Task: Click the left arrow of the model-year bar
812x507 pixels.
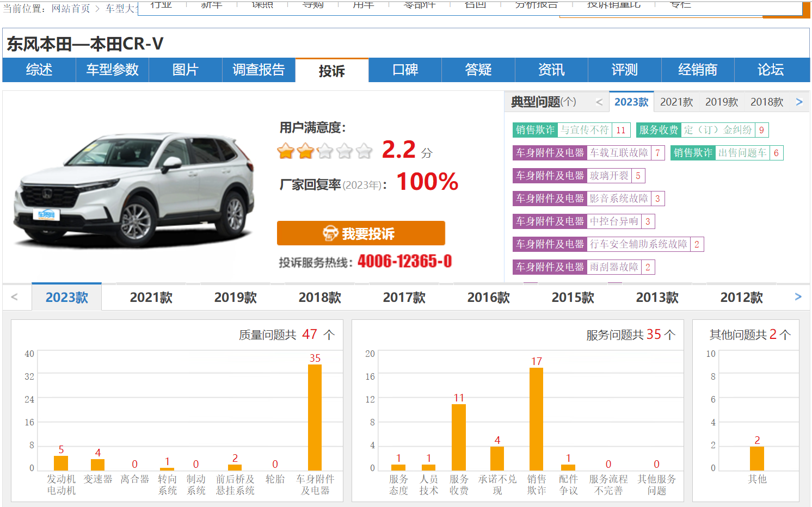Action: click(x=15, y=297)
